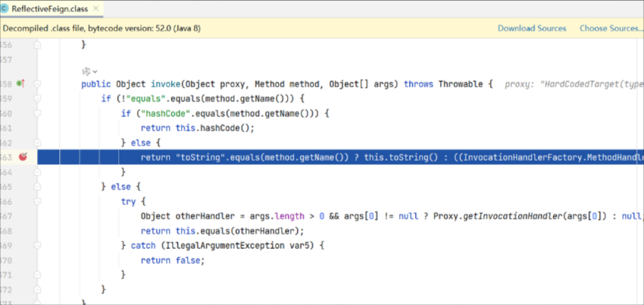Image resolution: width=644 pixels, height=305 pixels.
Task: Click the Choose Sources link
Action: pos(611,28)
